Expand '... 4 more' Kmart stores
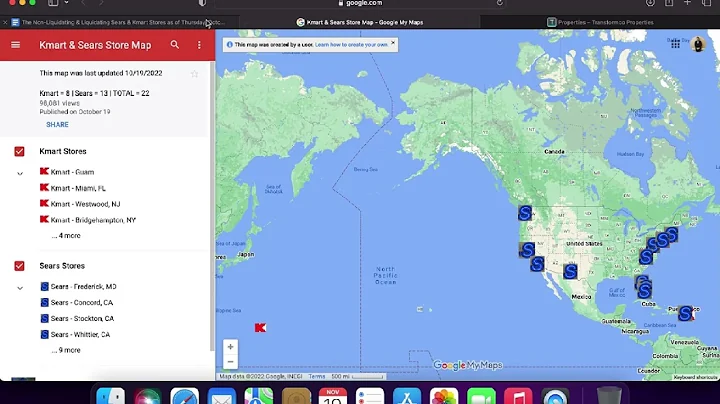 coord(66,236)
